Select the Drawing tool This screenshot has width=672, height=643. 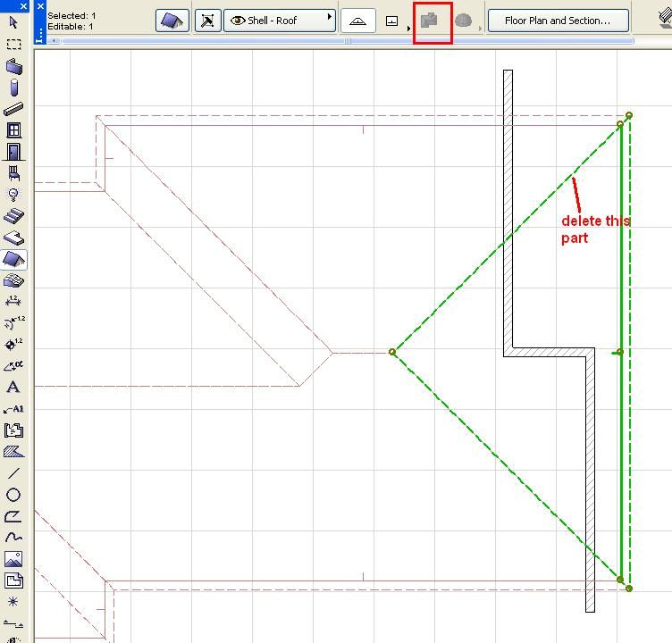coord(13,580)
